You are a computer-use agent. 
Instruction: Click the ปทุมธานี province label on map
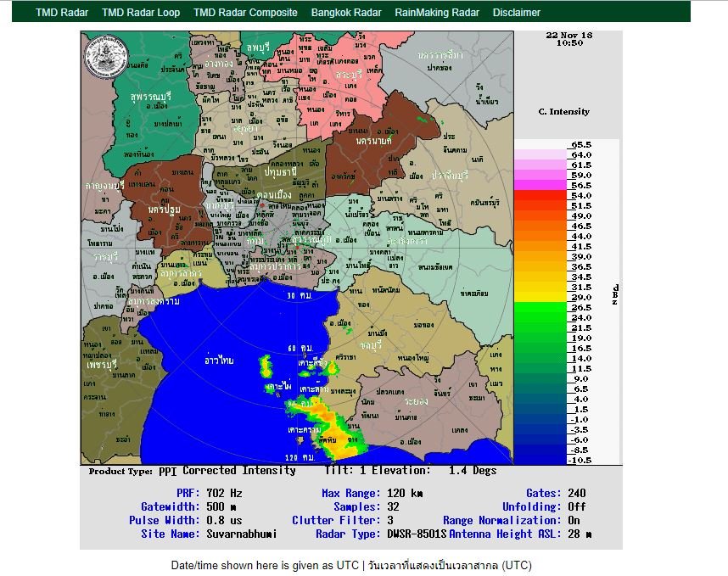coord(281,171)
